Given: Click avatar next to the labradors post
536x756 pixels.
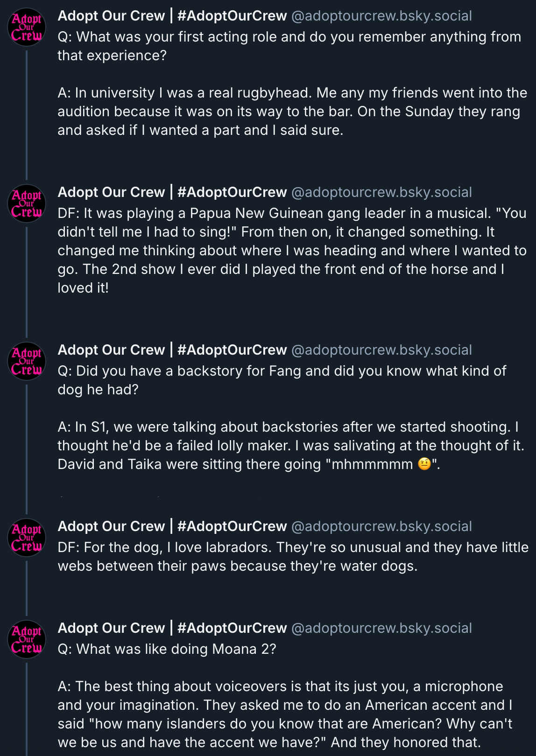Looking at the screenshot, I should (x=27, y=538).
